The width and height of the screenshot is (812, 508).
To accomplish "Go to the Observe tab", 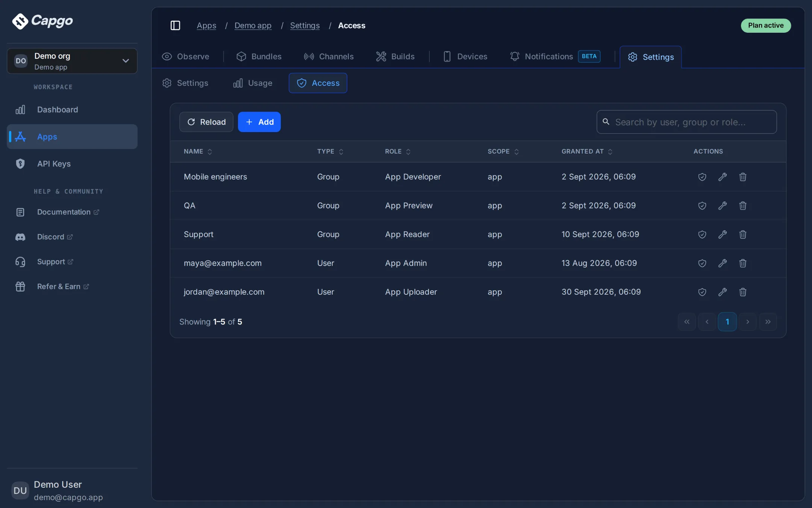I will click(185, 56).
